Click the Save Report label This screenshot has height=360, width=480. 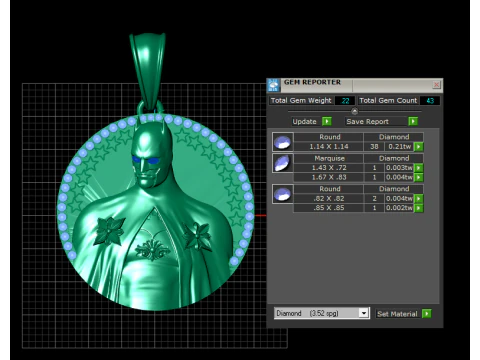(x=367, y=122)
